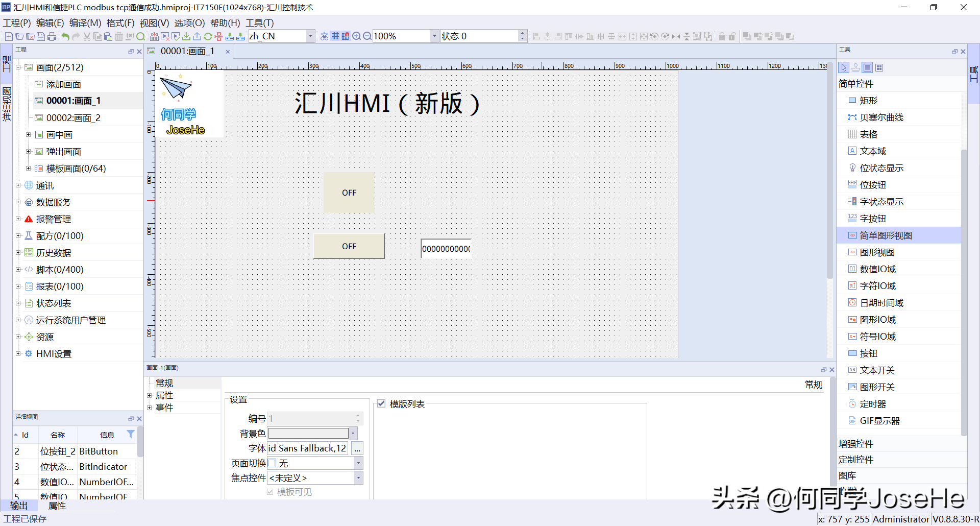Screen dimensions: 980x526
Task: Switch to the 属性 bottom tab
Action: (x=57, y=506)
